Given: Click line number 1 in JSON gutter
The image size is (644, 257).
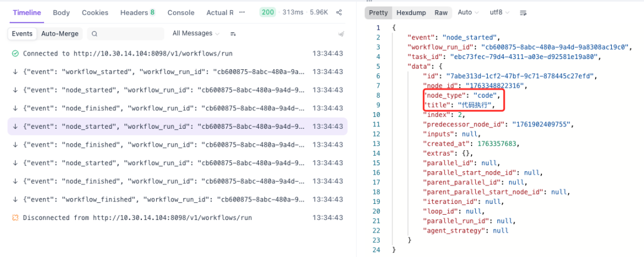Looking at the screenshot, I should point(378,27).
